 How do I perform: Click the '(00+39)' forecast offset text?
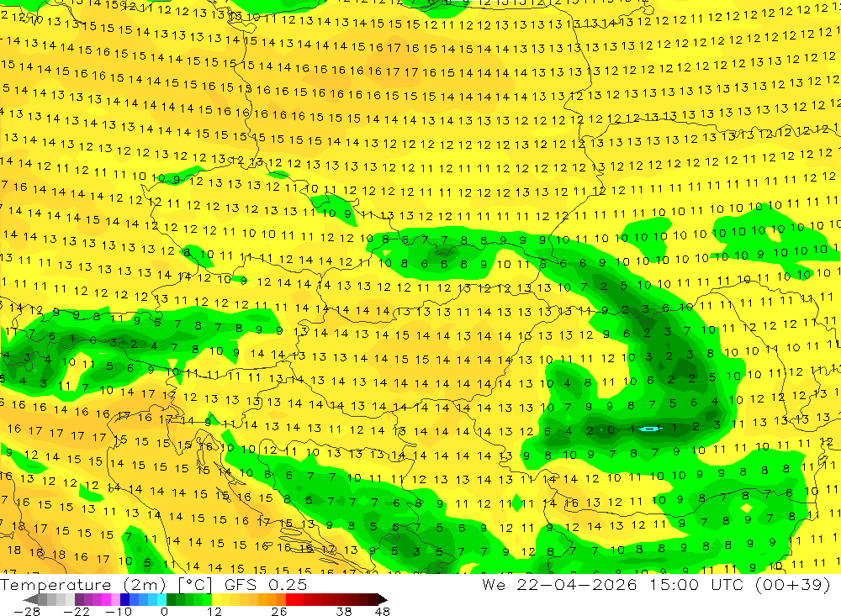793,584
